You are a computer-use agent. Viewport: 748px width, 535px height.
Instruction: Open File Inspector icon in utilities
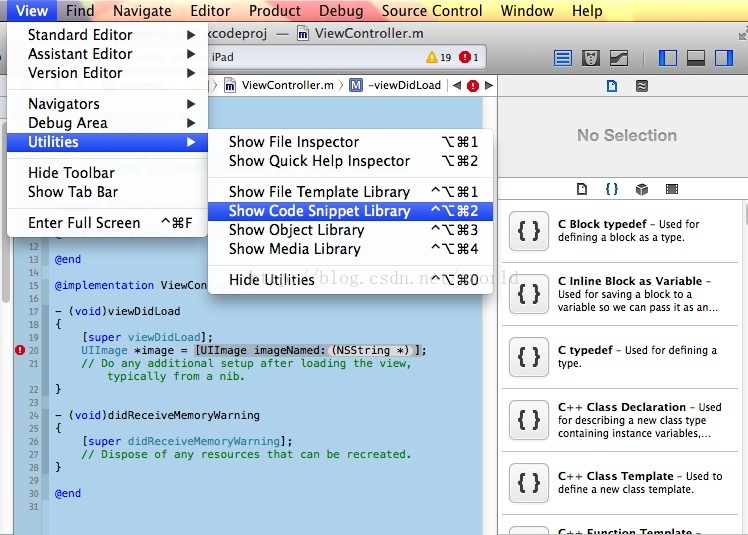[612, 86]
